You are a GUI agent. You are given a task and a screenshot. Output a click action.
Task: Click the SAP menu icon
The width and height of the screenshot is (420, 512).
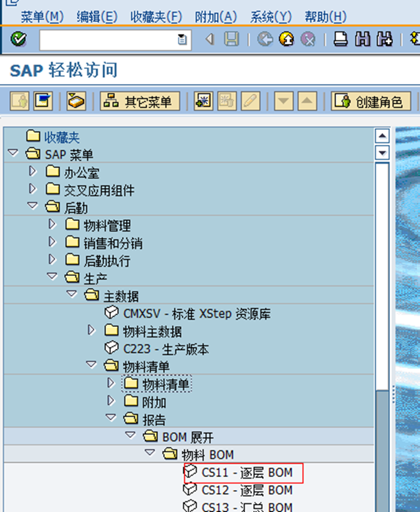click(43, 101)
